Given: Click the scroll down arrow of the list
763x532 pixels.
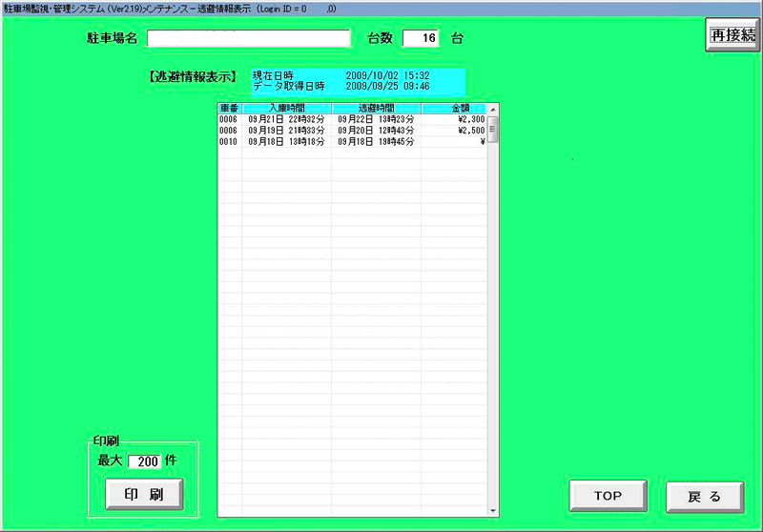Looking at the screenshot, I should coord(493,509).
